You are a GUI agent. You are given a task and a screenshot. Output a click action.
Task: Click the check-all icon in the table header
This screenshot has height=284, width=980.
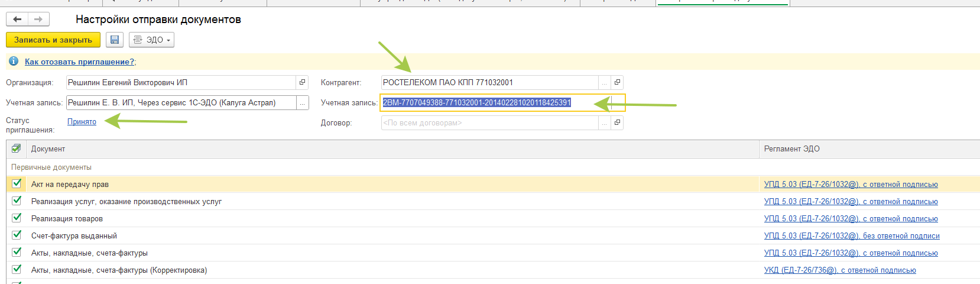16,149
